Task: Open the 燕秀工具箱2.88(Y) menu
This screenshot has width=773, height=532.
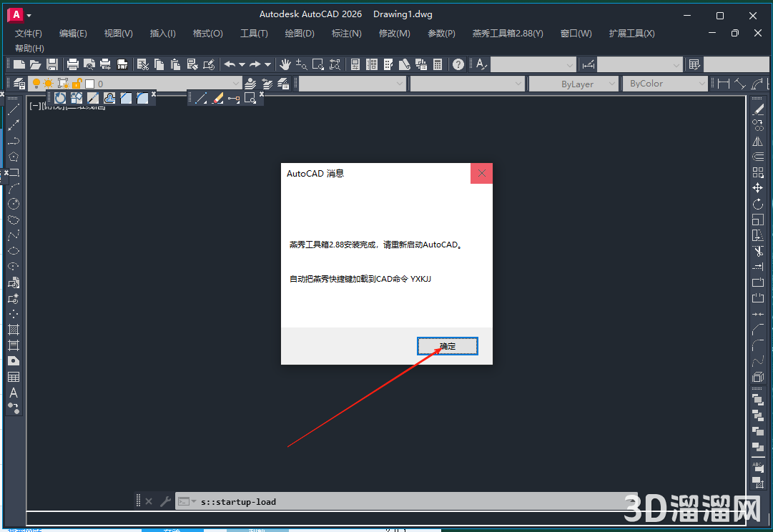Action: point(508,34)
